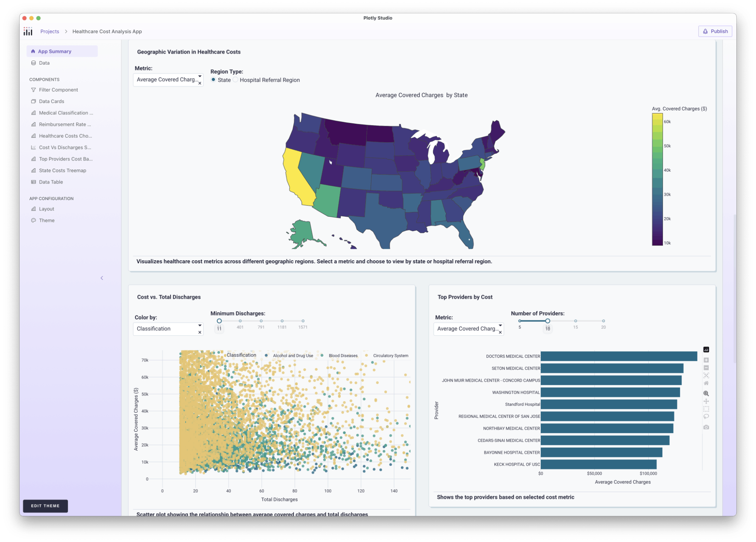Click the autoscale icon in the modebar
This screenshot has width=756, height=542.
pos(706,376)
